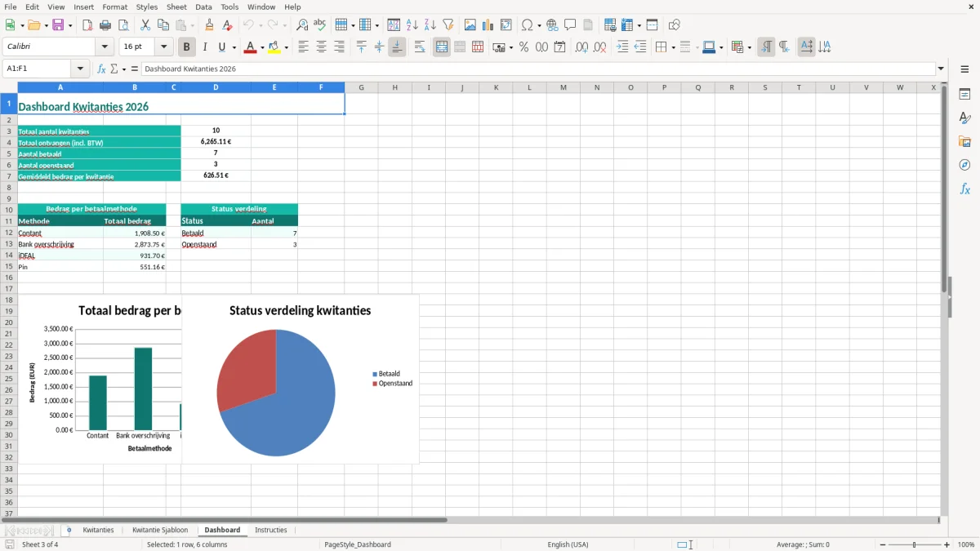Open the Styles menu
980x551 pixels.
tap(147, 7)
